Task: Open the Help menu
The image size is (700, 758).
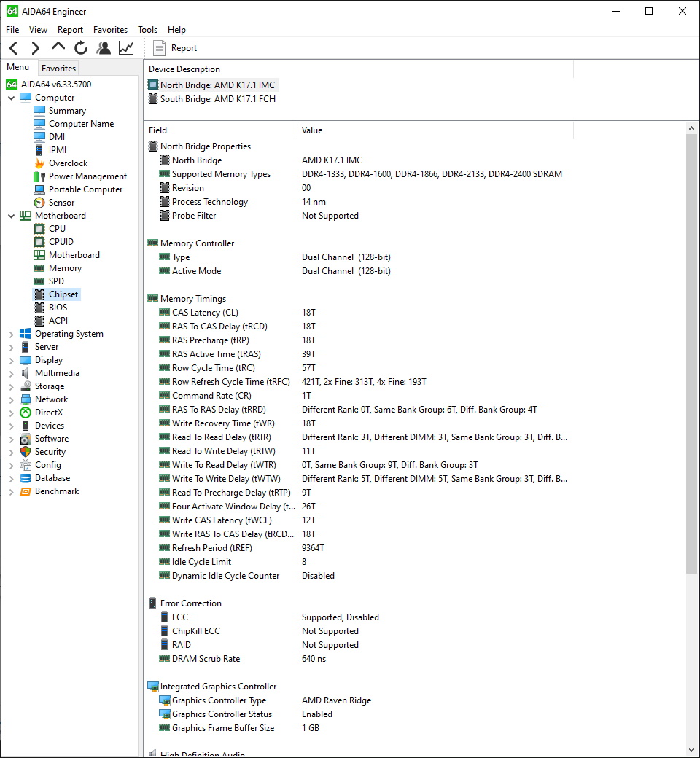Action: (x=176, y=30)
